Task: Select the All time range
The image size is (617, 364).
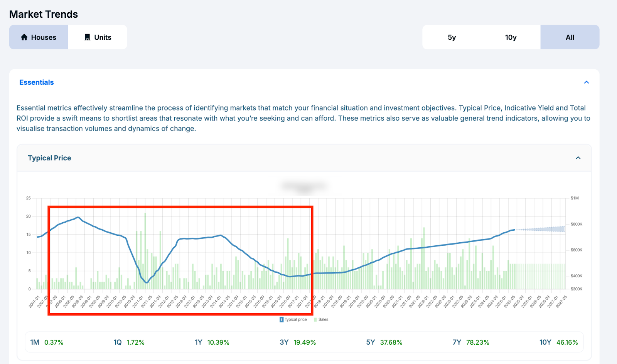Action: 570,37
